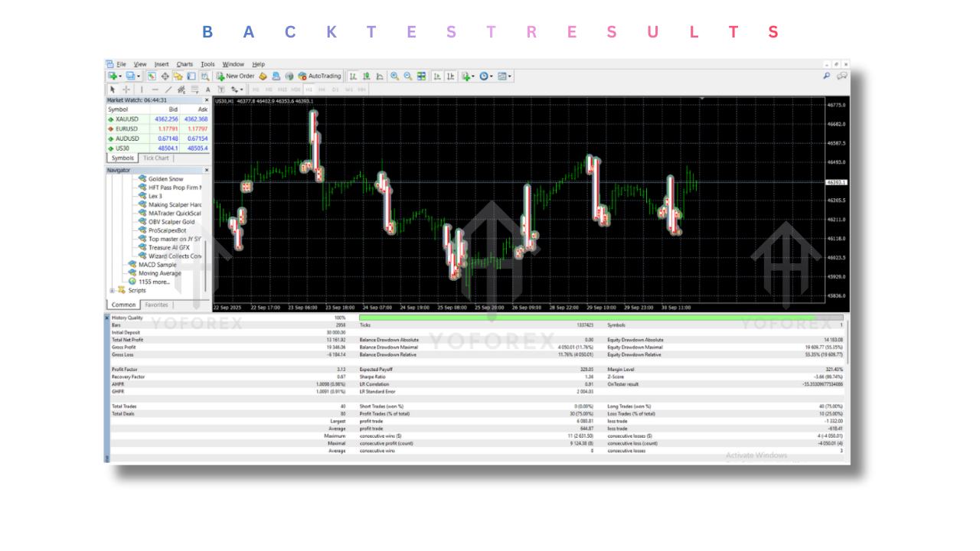Viewport: 980px width, 551px height.
Task: Expand the Scripts node in Navigator
Action: [113, 290]
